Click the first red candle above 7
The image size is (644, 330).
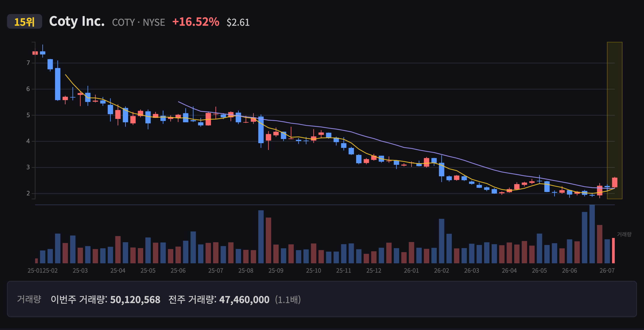(35, 53)
